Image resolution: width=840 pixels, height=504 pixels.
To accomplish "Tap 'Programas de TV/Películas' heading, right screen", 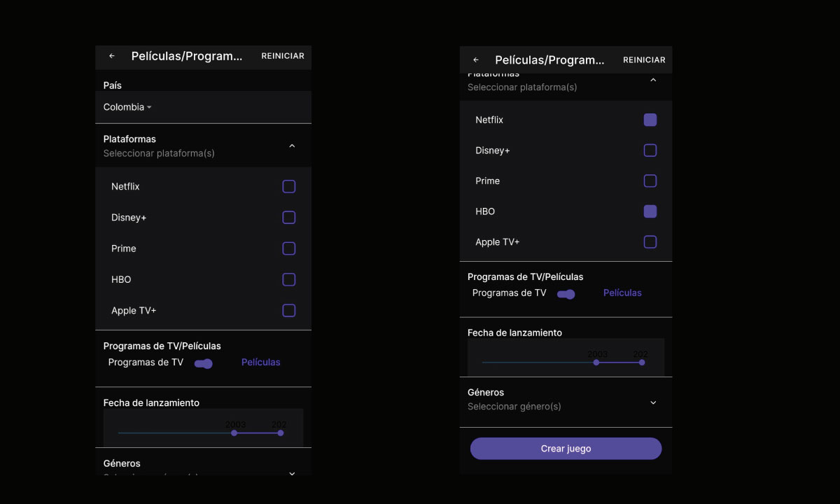I will (x=525, y=276).
